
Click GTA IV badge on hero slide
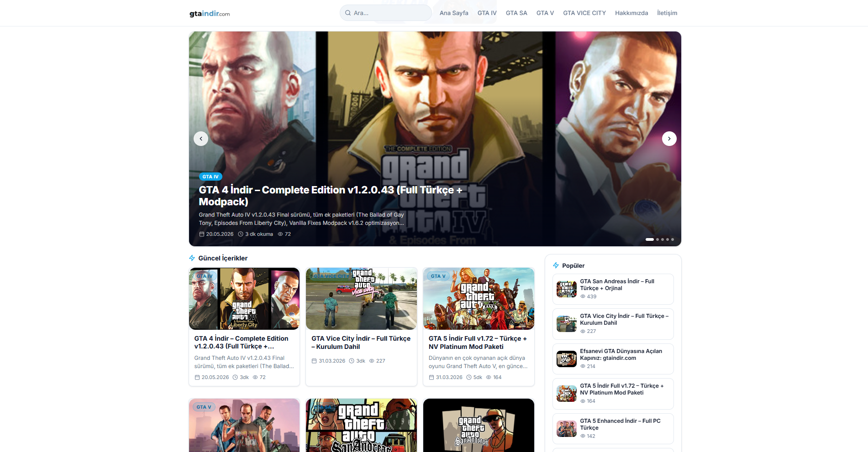(x=210, y=177)
